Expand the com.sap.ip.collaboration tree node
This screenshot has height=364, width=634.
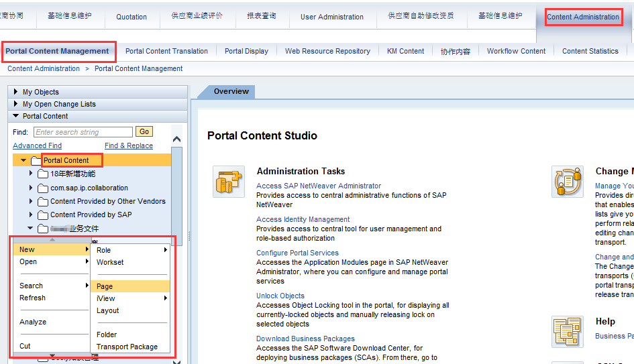click(31, 188)
